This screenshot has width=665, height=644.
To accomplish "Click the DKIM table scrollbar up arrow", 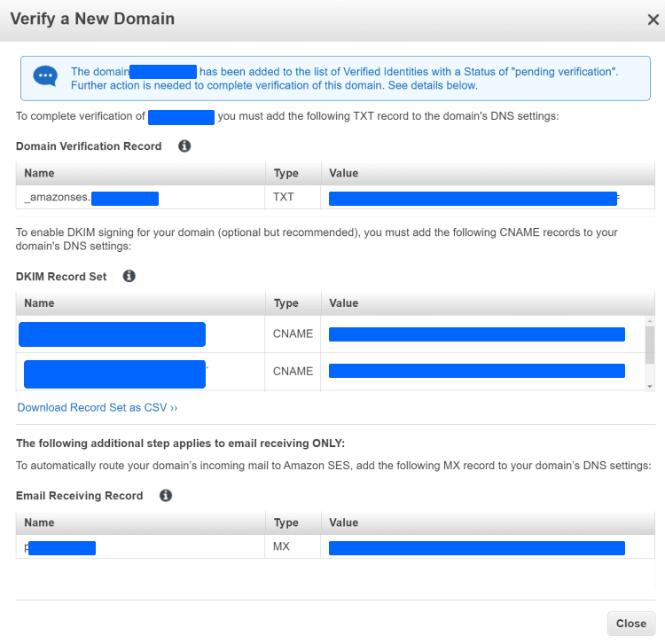I will tap(650, 321).
